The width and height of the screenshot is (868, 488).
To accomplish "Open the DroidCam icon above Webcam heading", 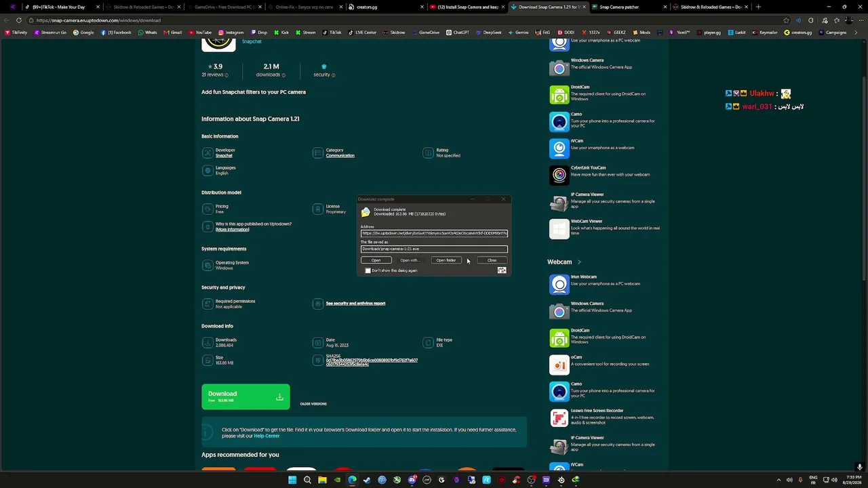I will coord(559,95).
